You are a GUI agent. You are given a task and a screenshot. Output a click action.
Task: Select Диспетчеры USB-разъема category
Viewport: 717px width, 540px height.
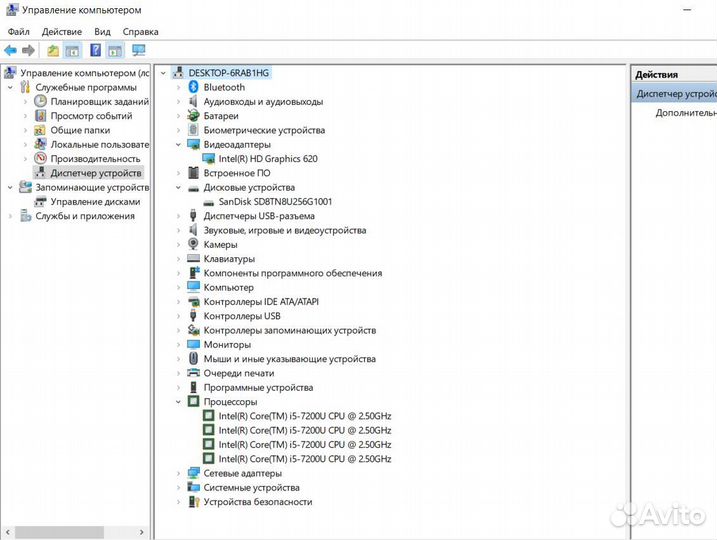[259, 216]
